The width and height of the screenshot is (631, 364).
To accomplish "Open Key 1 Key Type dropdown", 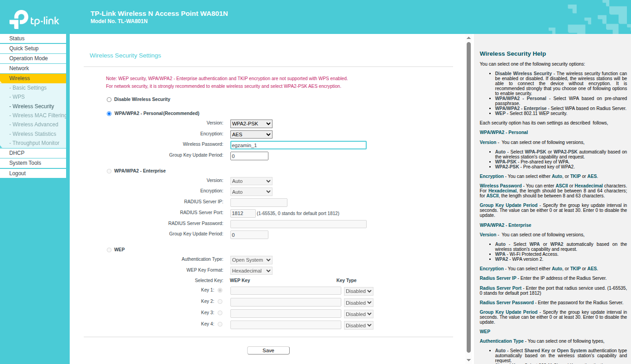I will (x=359, y=291).
